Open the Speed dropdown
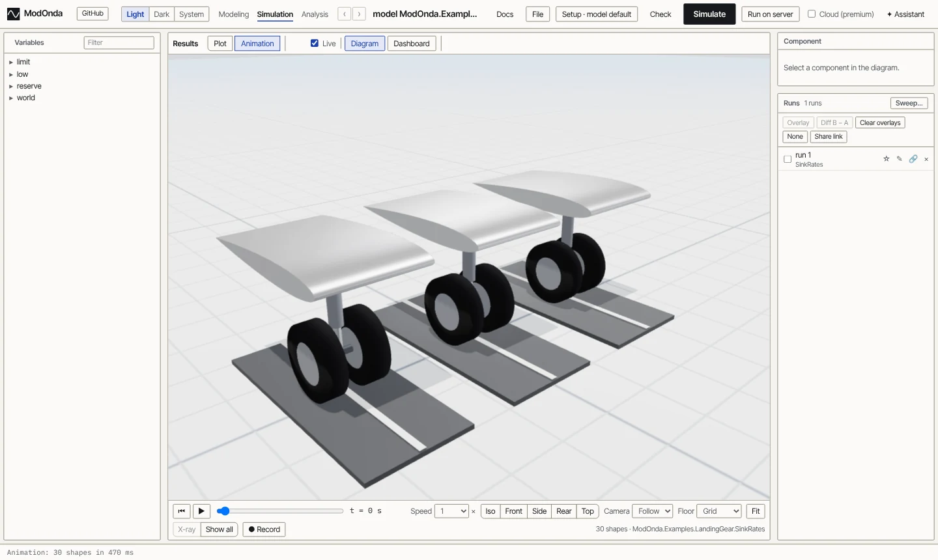The width and height of the screenshot is (938, 560). coord(452,511)
